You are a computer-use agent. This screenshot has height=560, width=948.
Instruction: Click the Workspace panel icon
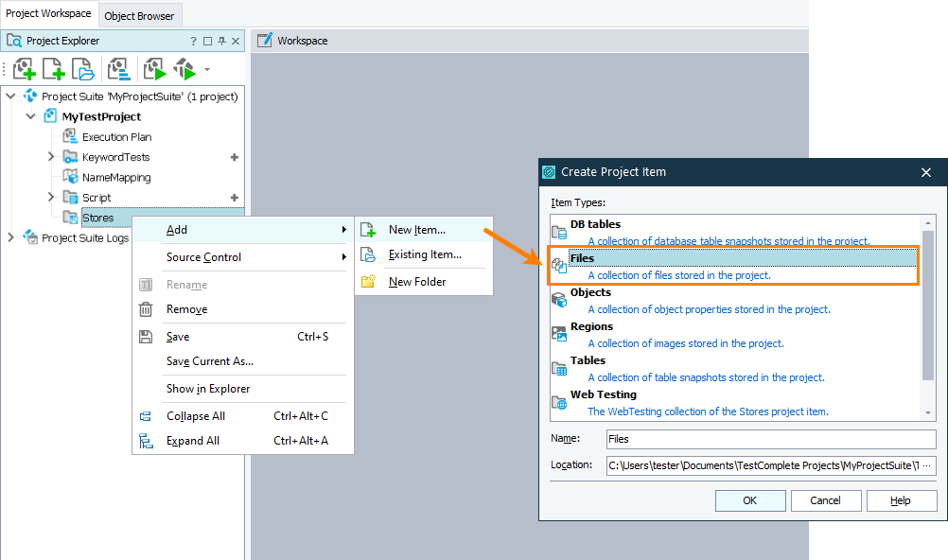pos(263,40)
